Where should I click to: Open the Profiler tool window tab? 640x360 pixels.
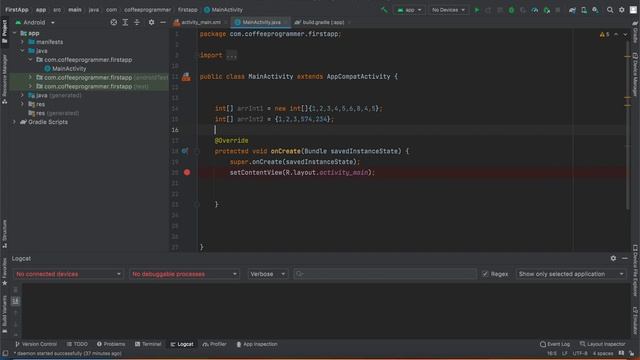click(x=214, y=344)
